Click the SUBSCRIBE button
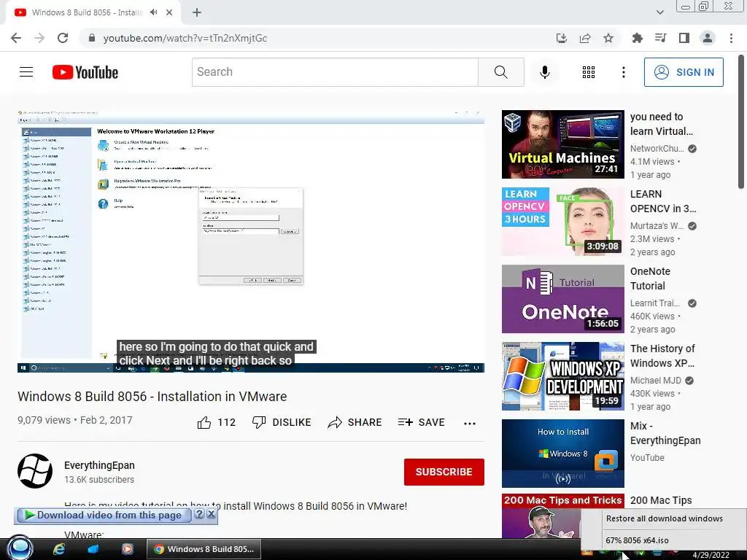The image size is (747, 560). coord(444,472)
